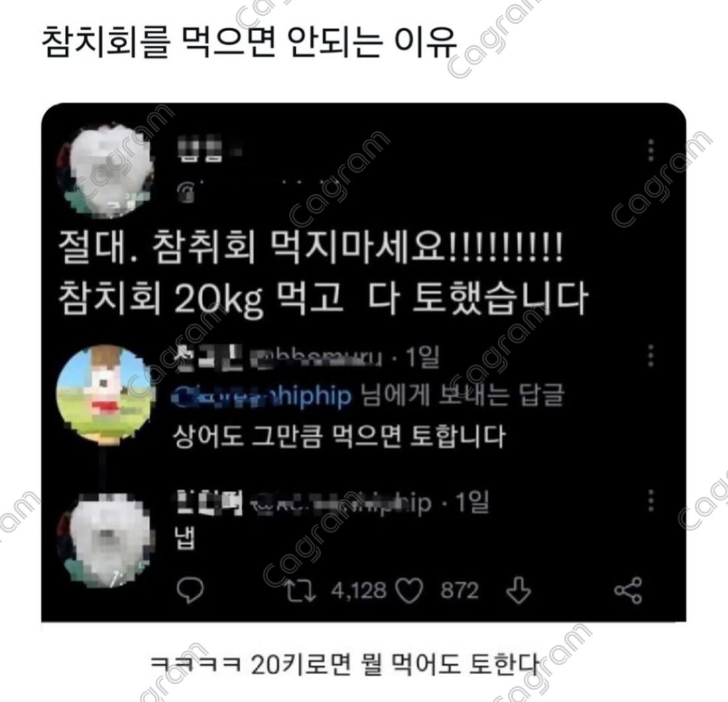The image size is (728, 702).
Task: Like the tweet with the heart icon
Action: tap(409, 591)
